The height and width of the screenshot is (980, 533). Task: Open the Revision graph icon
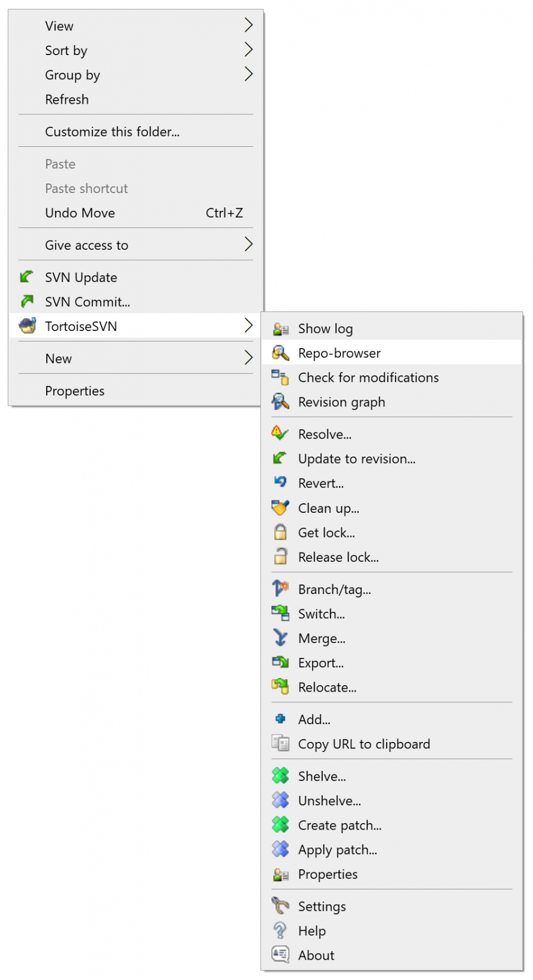point(280,402)
